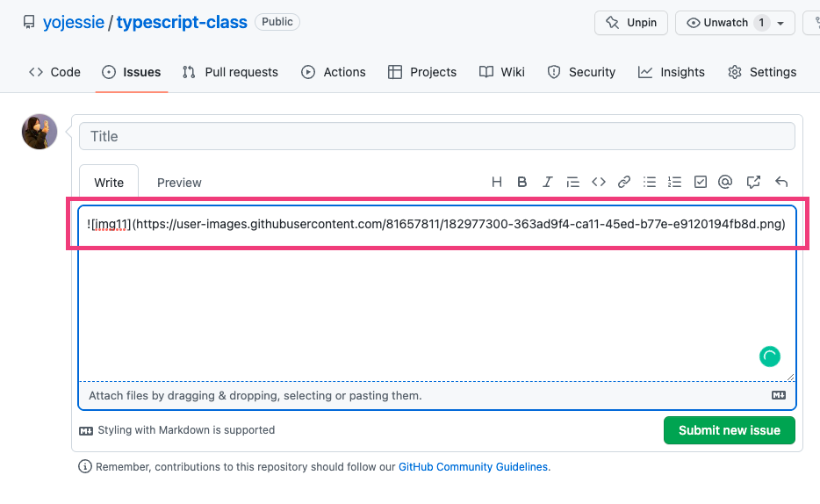Click the watcher count 1 badge
This screenshot has height=504, width=820.
(x=761, y=23)
